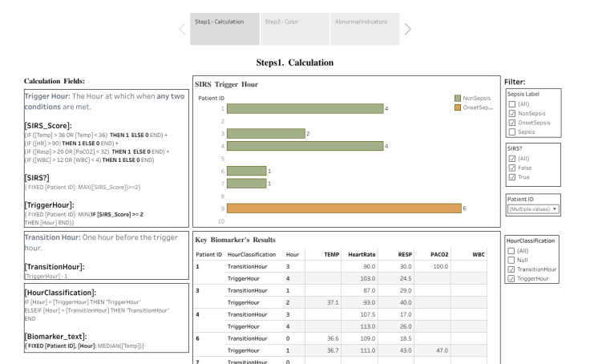
Task: Click the left arrow navigation chevron
Action: tap(181, 29)
